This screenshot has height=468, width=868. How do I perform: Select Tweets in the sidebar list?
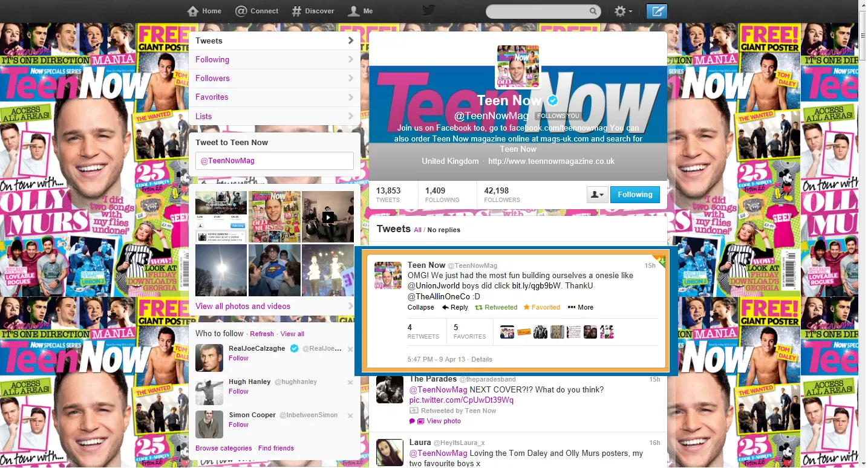[275, 41]
